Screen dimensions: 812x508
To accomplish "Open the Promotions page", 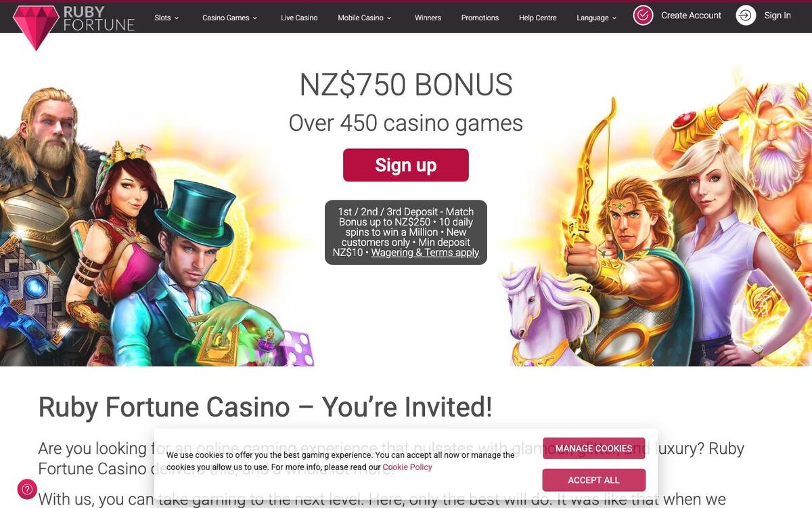I will click(480, 18).
